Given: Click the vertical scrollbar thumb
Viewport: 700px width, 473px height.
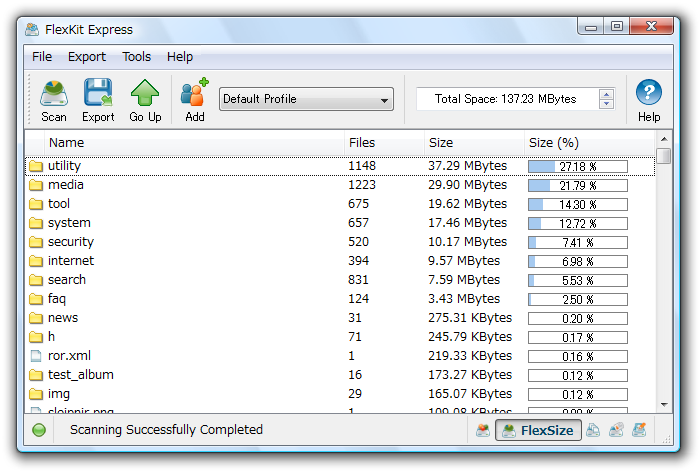Looking at the screenshot, I should tap(664, 156).
